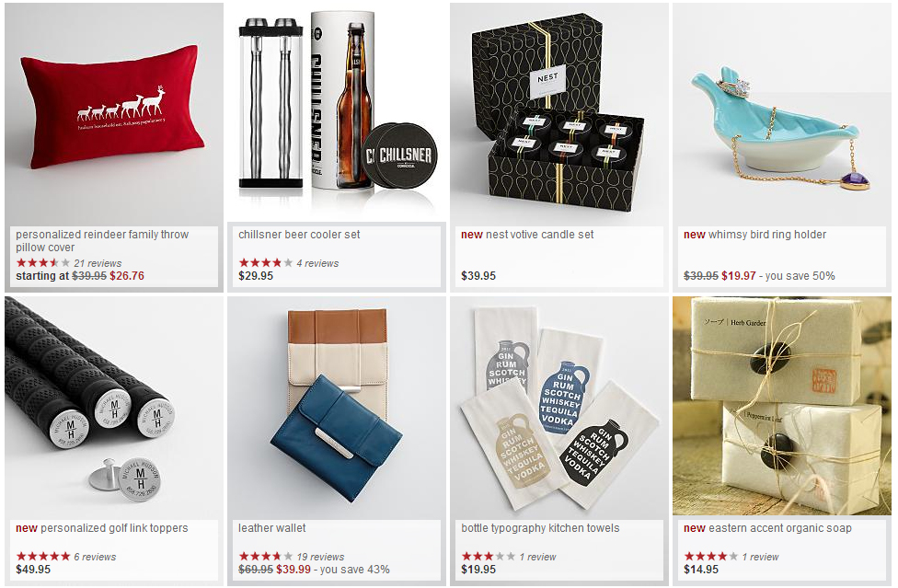
Task: Open the leather wallet product link
Action: coord(272,528)
